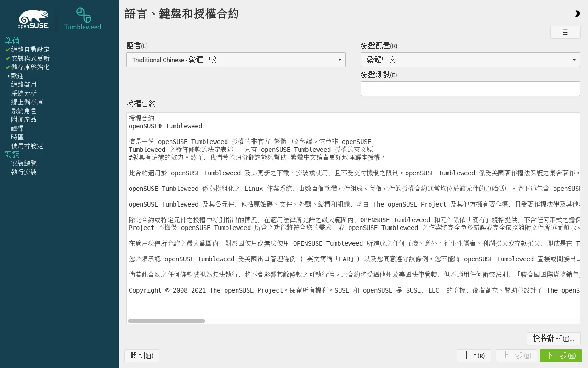Click the 下一步 next button
Image resolution: width=588 pixels, height=368 pixels.
tap(561, 356)
